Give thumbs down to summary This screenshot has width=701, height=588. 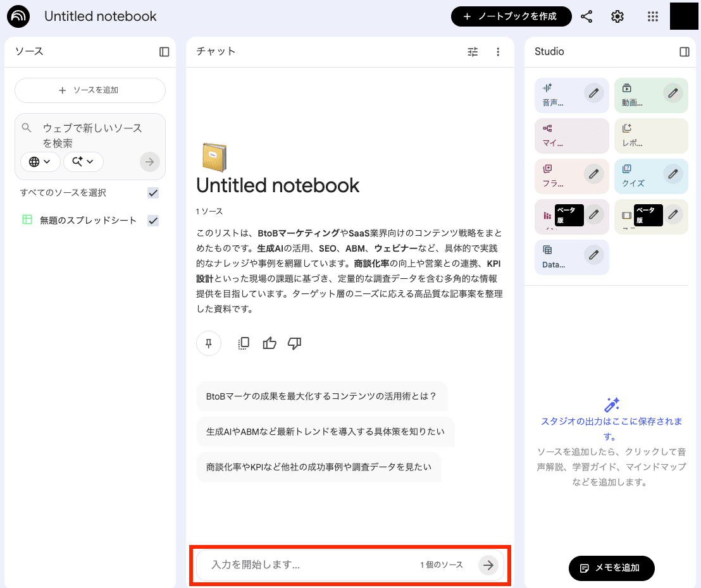[x=294, y=343]
